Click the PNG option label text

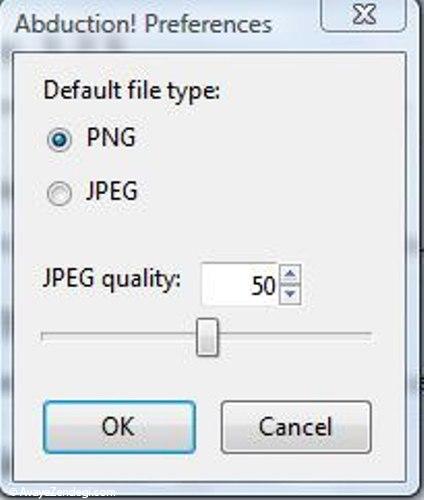(111, 137)
